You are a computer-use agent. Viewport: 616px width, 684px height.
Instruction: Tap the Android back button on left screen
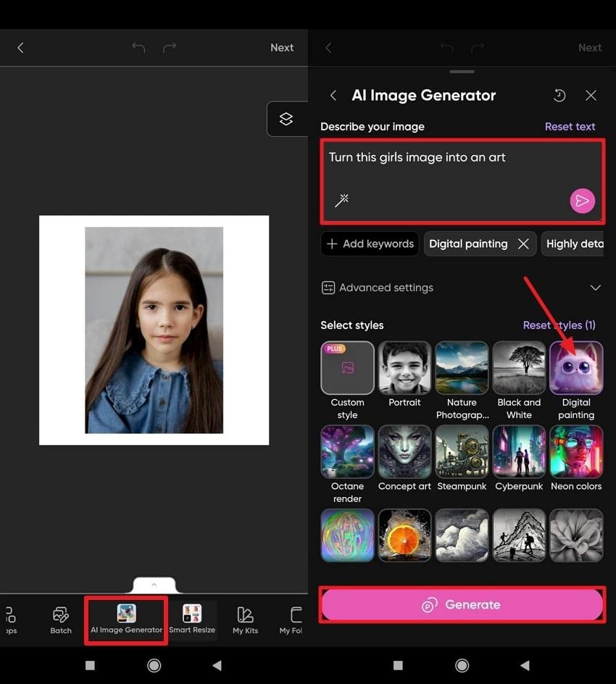pos(217,665)
